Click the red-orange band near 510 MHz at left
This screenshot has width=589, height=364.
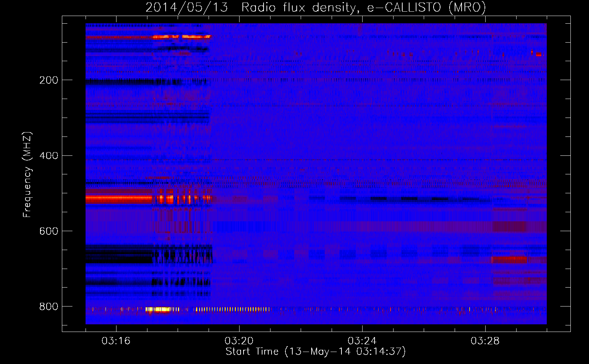(119, 199)
